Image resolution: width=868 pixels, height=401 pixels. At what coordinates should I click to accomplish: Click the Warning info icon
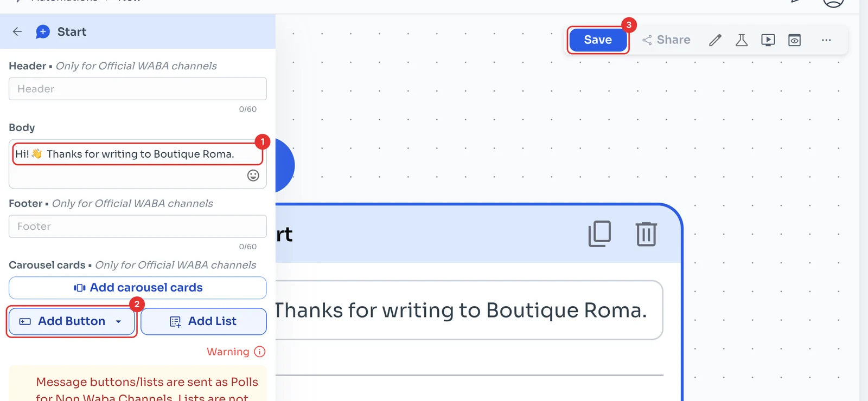pos(260,352)
